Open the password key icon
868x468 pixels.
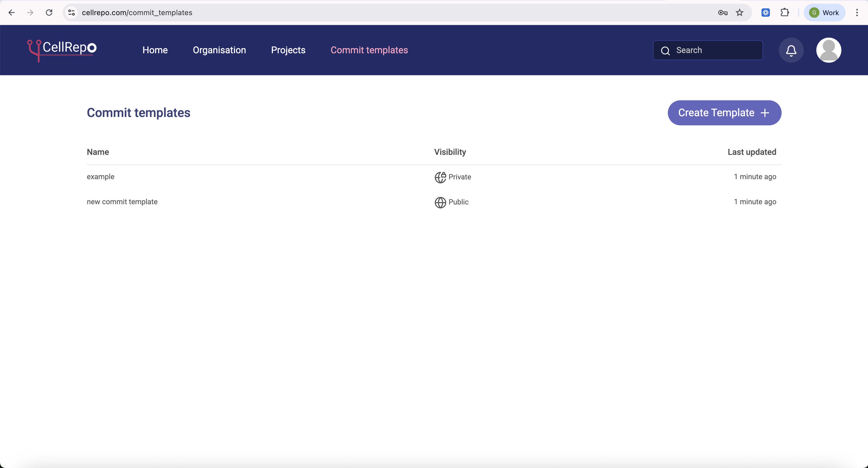coord(722,13)
